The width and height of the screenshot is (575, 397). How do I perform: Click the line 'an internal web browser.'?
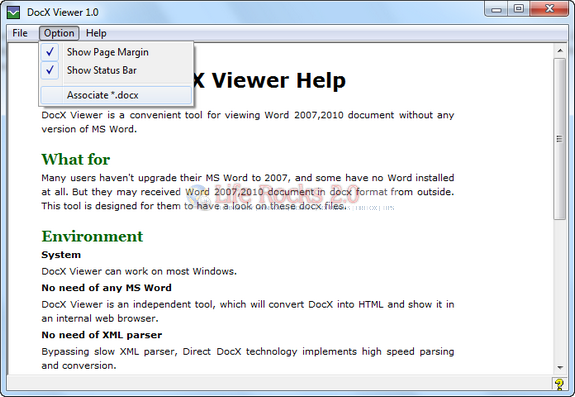tap(100, 318)
